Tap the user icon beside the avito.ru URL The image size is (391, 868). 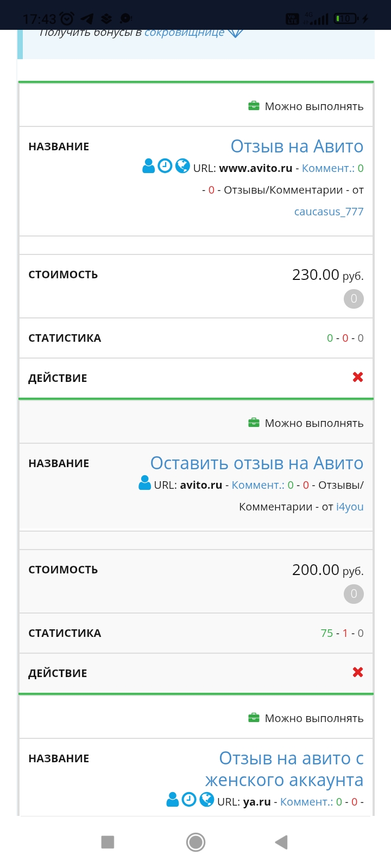144,483
